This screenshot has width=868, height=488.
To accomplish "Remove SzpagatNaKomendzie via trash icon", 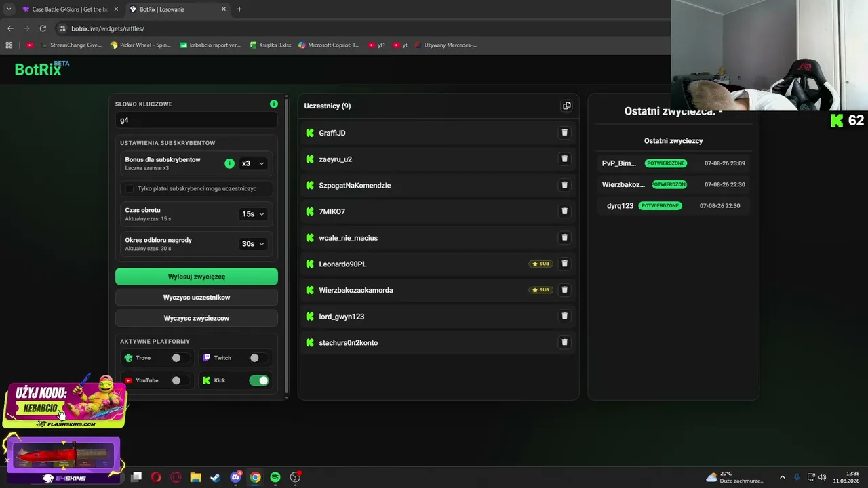I will click(564, 185).
